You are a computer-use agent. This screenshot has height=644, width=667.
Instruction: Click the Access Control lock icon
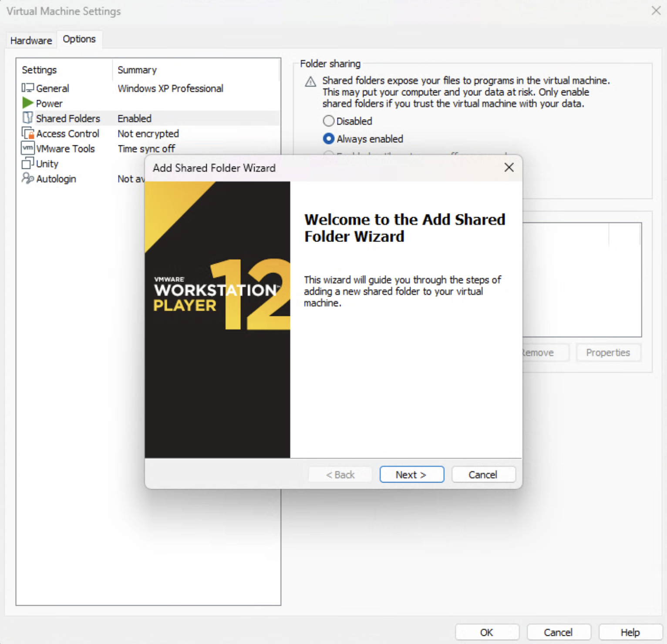(x=28, y=133)
